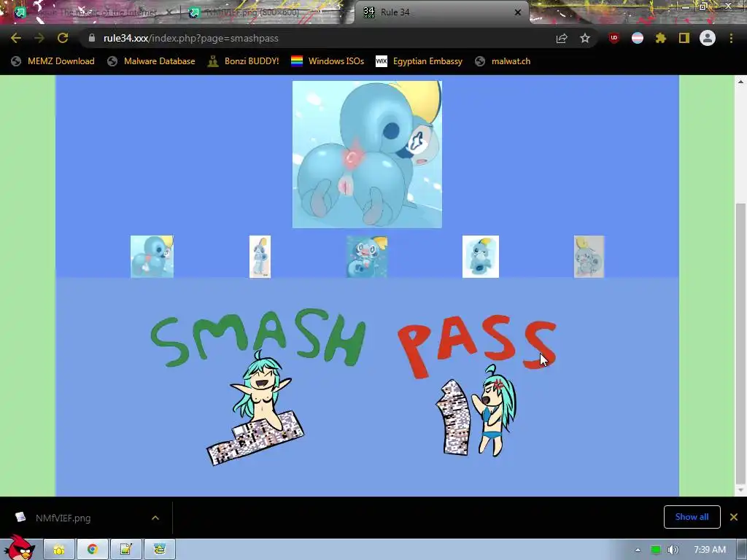Click the browser forward arrow
This screenshot has height=560, width=747.
(x=39, y=38)
